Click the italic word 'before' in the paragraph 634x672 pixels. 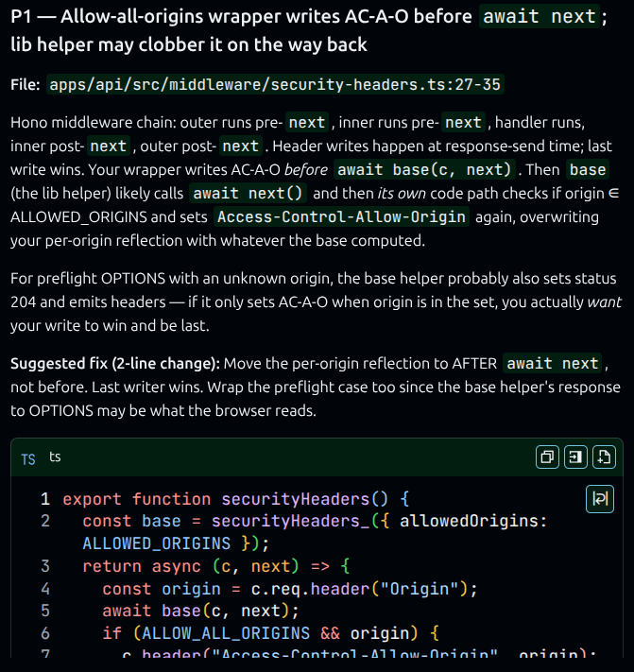point(306,170)
